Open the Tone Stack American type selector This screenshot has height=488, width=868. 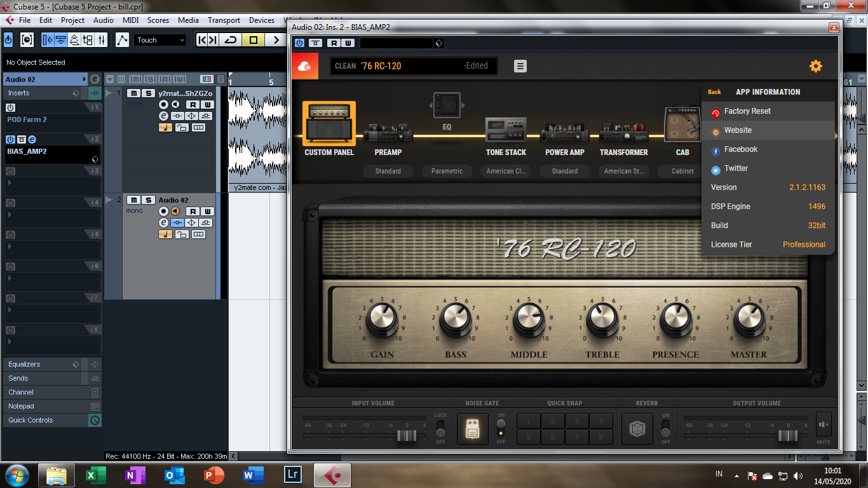tap(506, 171)
